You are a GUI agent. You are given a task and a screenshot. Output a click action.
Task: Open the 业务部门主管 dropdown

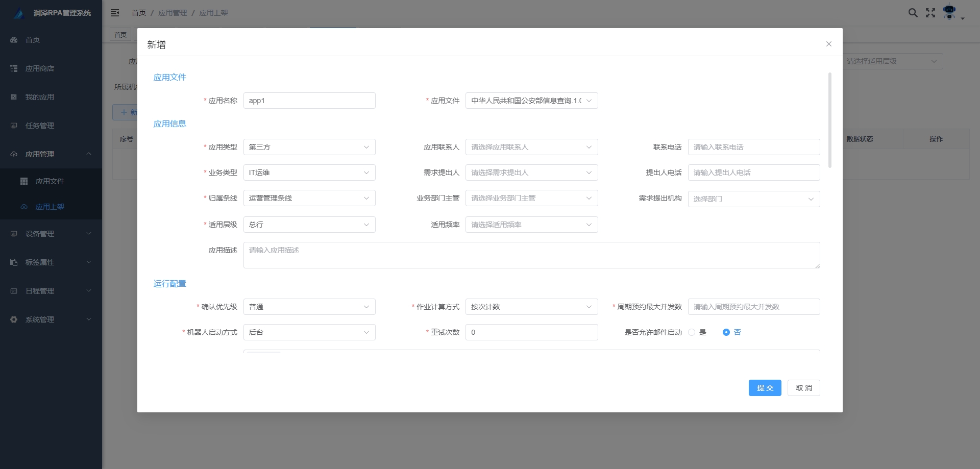tap(531, 198)
